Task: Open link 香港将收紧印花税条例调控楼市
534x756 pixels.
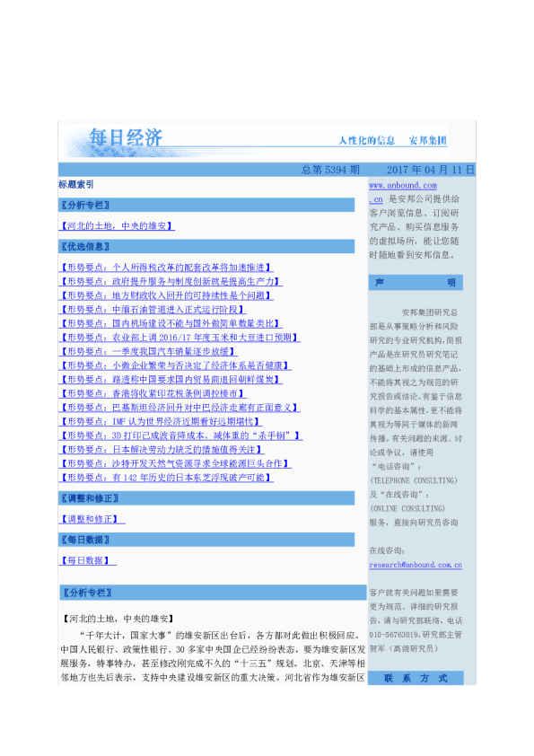Action: tap(153, 393)
